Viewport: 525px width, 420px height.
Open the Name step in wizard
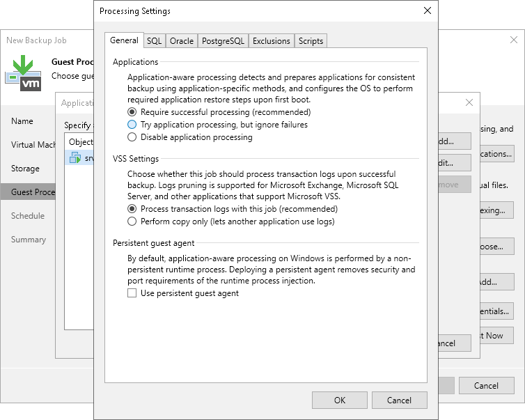pos(22,121)
